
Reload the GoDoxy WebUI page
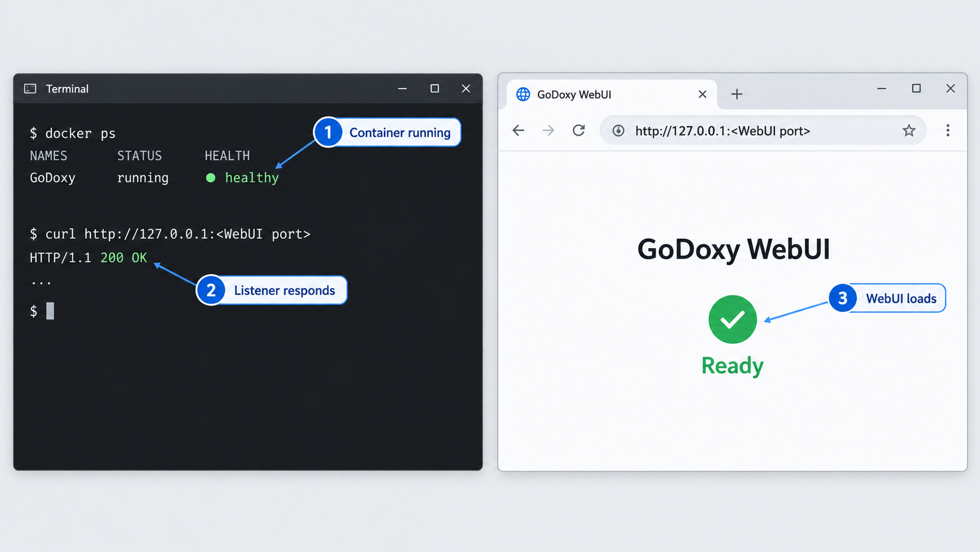579,130
